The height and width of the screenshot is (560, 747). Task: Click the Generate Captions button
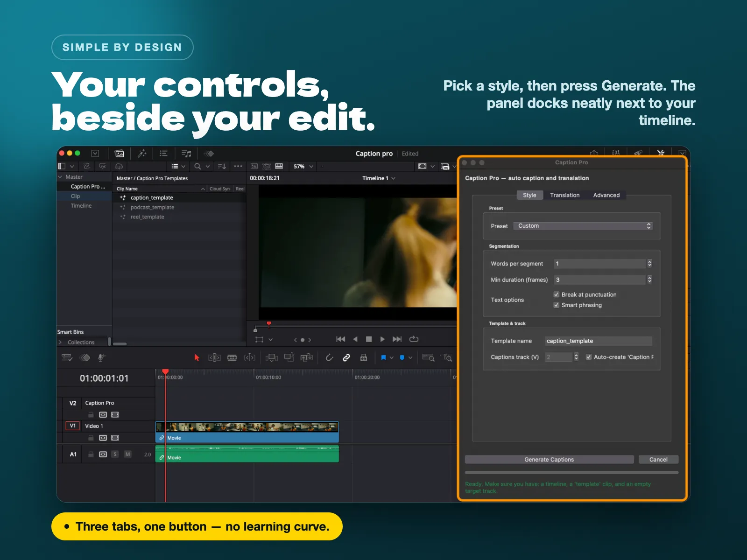point(549,460)
